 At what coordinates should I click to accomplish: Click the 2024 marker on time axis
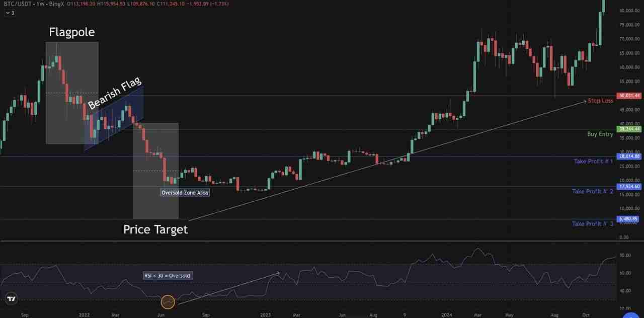(x=446, y=315)
